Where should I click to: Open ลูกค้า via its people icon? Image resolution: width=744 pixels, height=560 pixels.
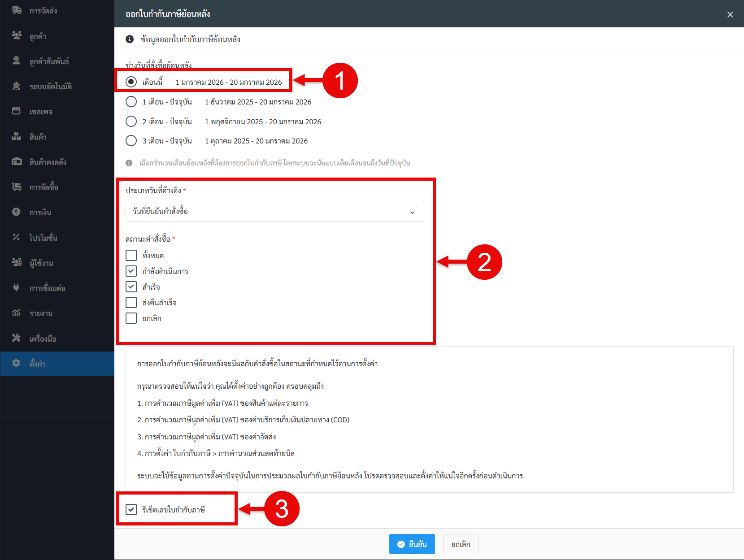17,35
